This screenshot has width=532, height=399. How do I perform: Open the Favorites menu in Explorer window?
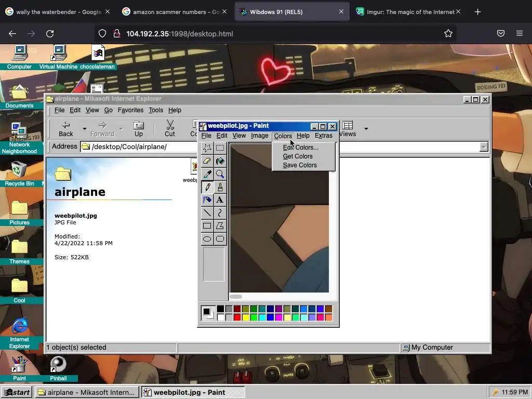[x=130, y=110]
